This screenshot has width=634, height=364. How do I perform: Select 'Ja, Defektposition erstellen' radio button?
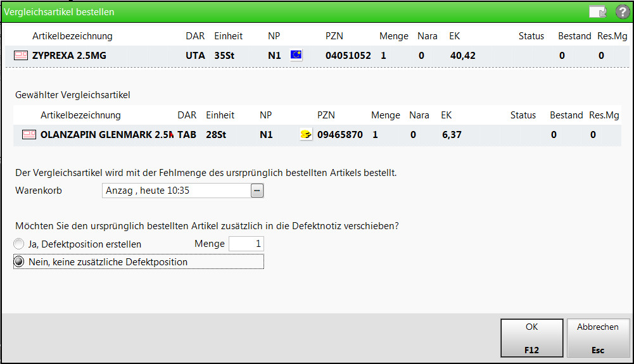[19, 244]
